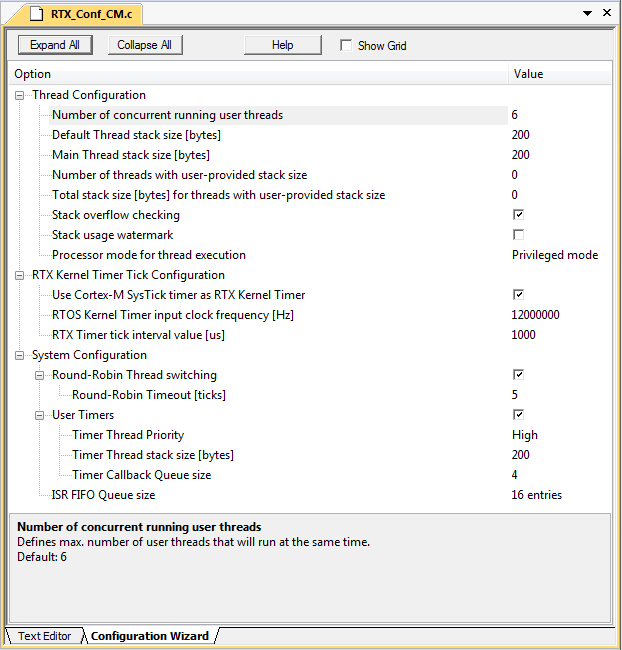Toggle Stack overflow checking checkbox
The width and height of the screenshot is (622, 650).
coord(518,215)
